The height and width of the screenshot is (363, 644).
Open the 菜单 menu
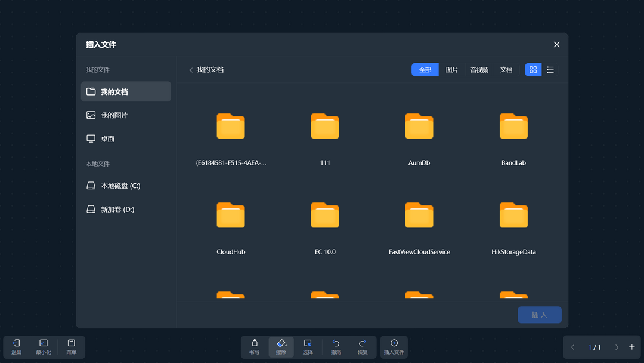coord(71,346)
